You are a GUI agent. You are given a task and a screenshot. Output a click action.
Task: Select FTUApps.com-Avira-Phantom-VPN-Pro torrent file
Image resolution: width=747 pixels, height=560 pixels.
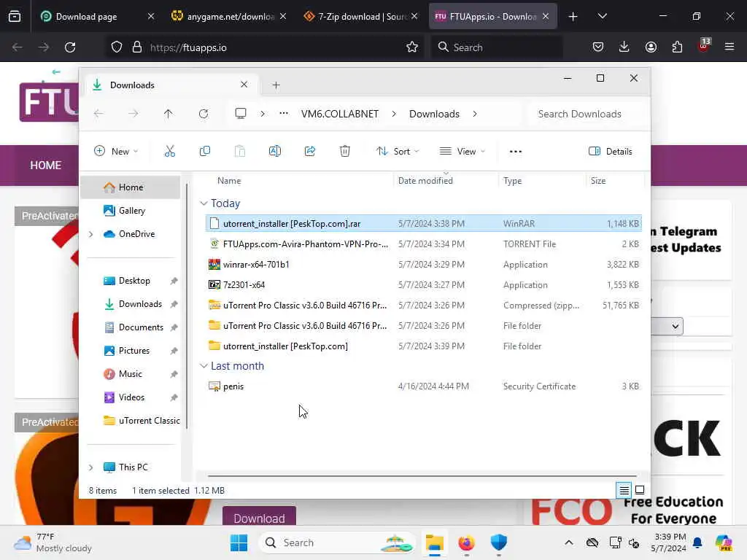(x=424, y=244)
